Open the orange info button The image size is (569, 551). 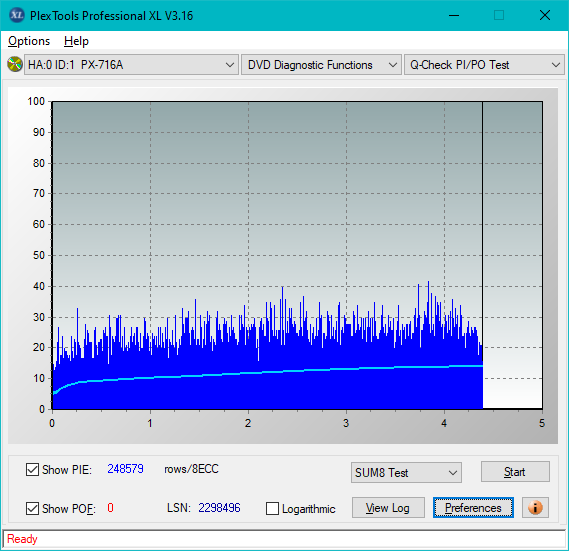(535, 507)
